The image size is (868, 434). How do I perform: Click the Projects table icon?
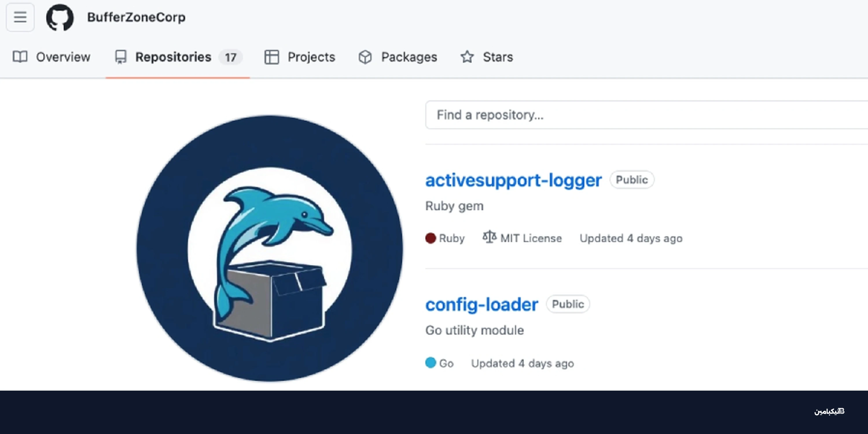[272, 57]
